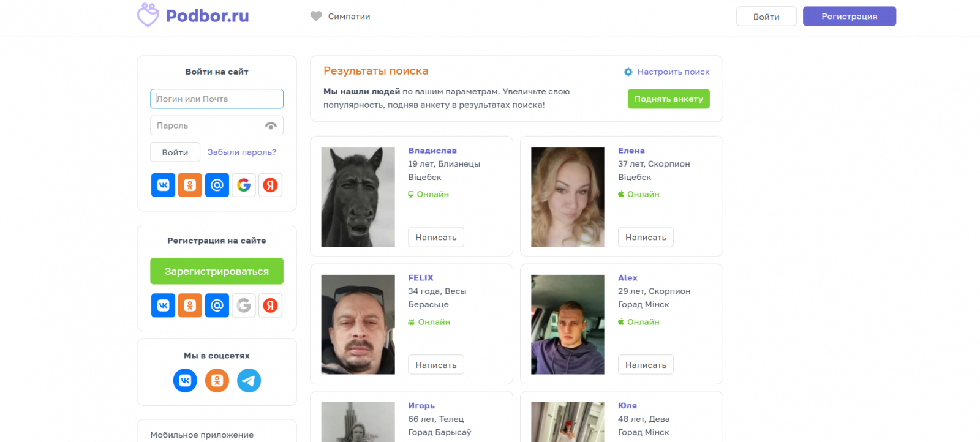
Task: Open the Alex profile name link
Action: [x=628, y=278]
